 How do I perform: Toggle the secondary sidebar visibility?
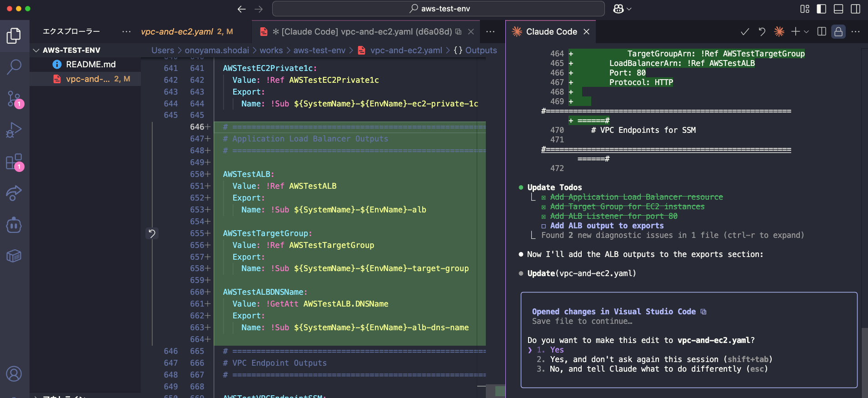coord(855,9)
